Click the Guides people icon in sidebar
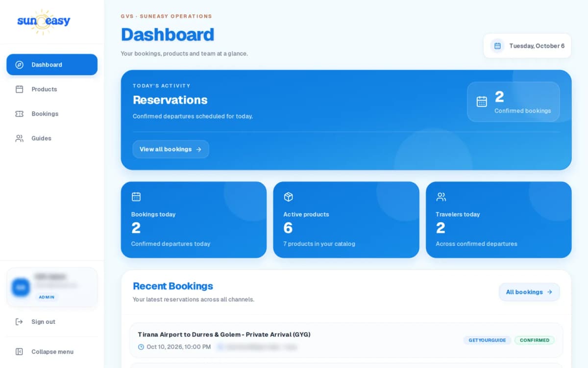This screenshot has width=588, height=368. tap(20, 138)
